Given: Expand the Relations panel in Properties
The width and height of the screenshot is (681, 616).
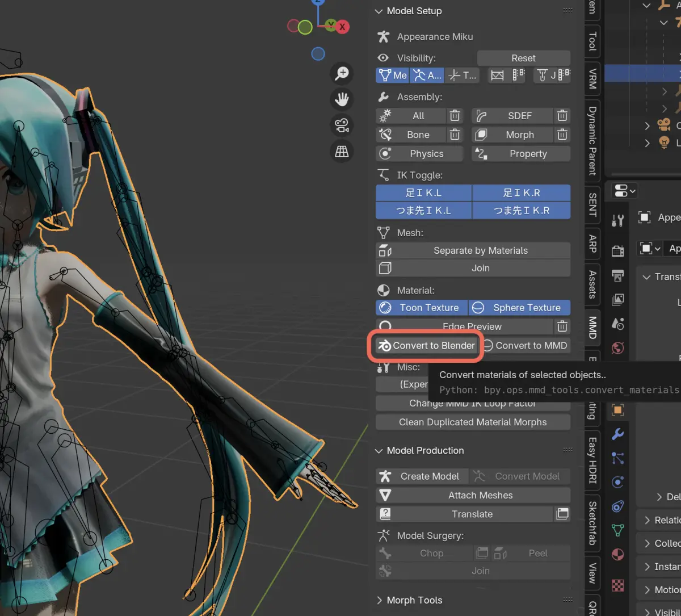Looking at the screenshot, I should [x=648, y=520].
